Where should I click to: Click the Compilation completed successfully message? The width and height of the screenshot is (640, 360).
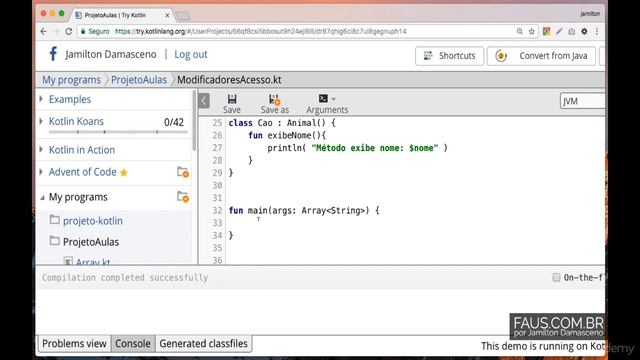pos(125,278)
